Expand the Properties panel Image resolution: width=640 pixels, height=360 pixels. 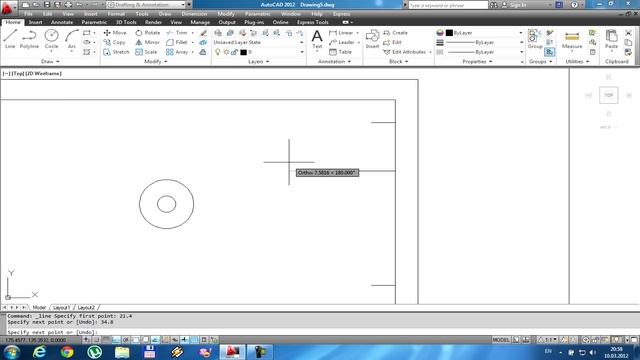pos(477,62)
